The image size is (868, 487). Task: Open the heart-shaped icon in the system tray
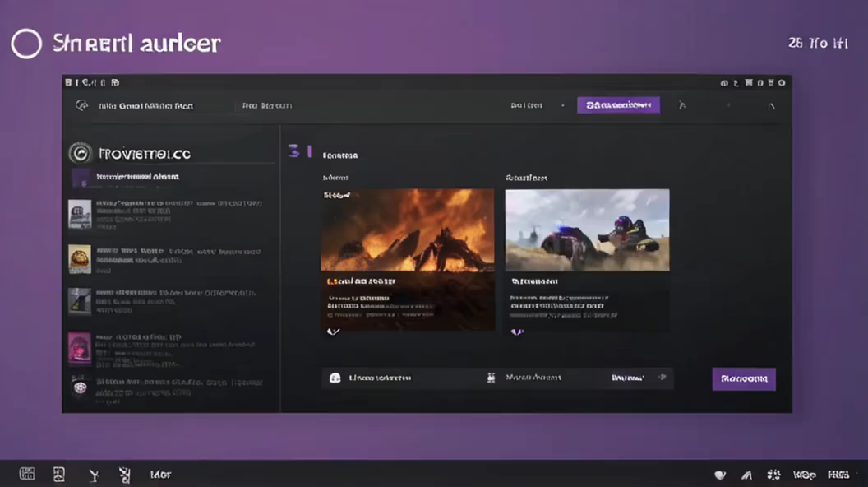click(720, 475)
